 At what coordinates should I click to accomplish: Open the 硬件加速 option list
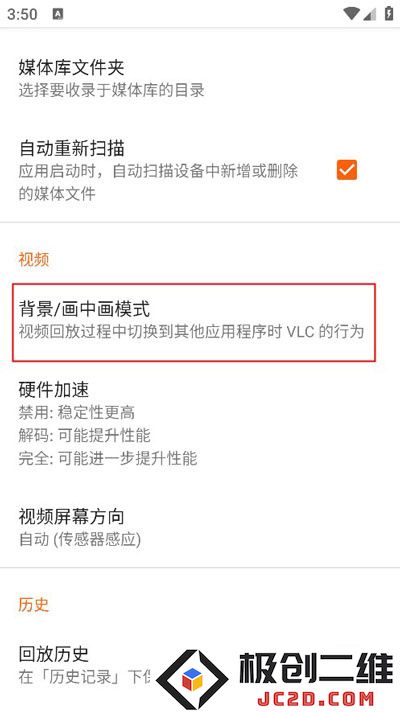(x=200, y=423)
